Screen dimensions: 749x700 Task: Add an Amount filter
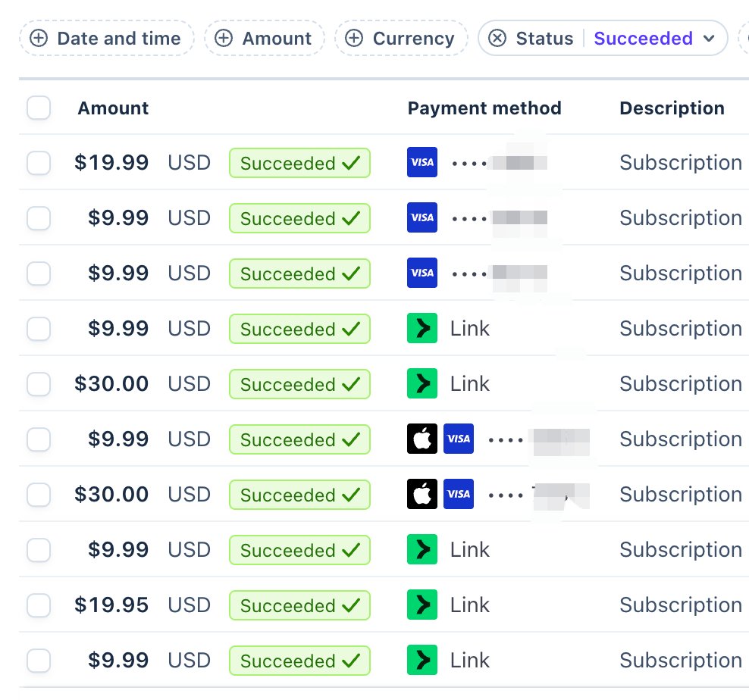click(265, 38)
